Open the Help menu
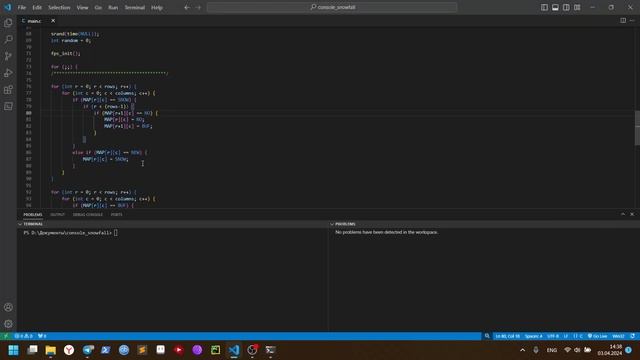Screen dimensions: 640x360 157,7
